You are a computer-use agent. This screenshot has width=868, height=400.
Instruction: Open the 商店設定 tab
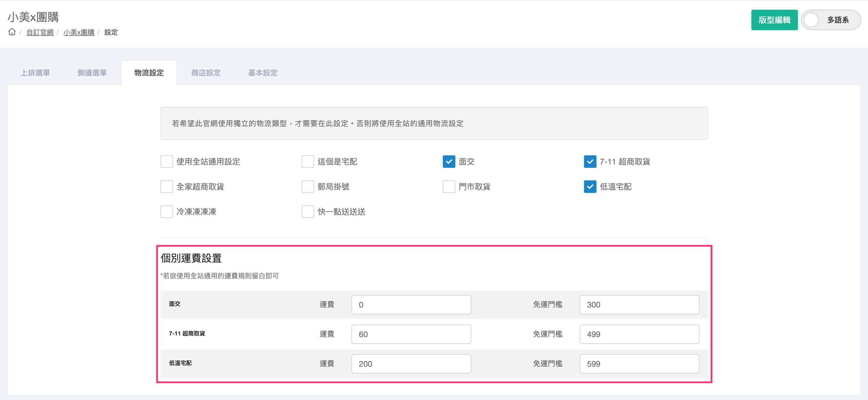pos(206,73)
